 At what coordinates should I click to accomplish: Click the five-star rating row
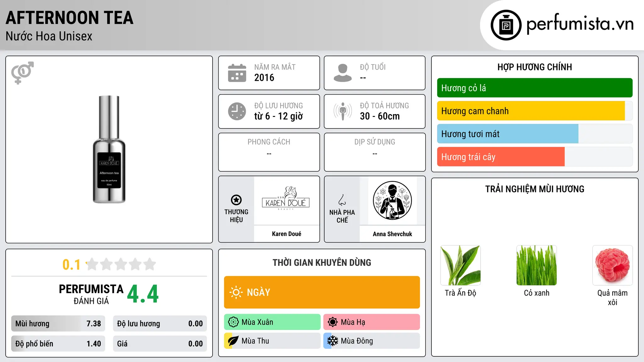click(x=121, y=264)
